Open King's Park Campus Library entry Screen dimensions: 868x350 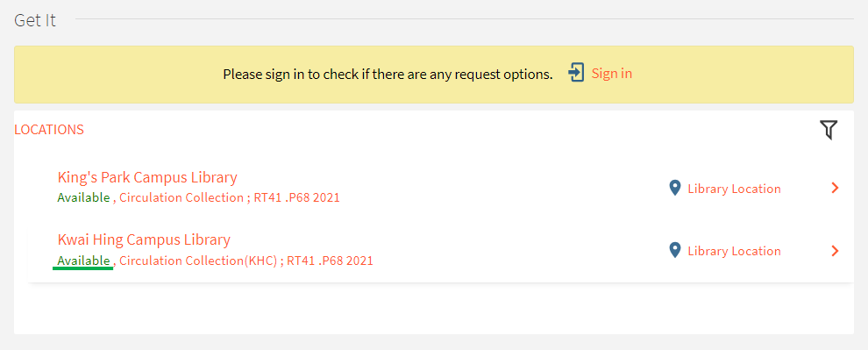[147, 177]
